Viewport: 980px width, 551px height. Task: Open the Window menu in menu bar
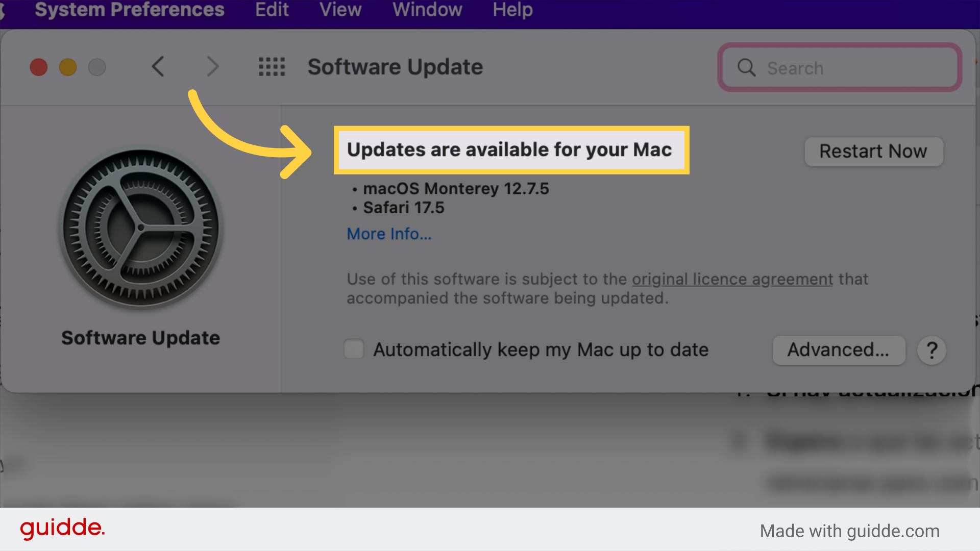[x=427, y=10]
